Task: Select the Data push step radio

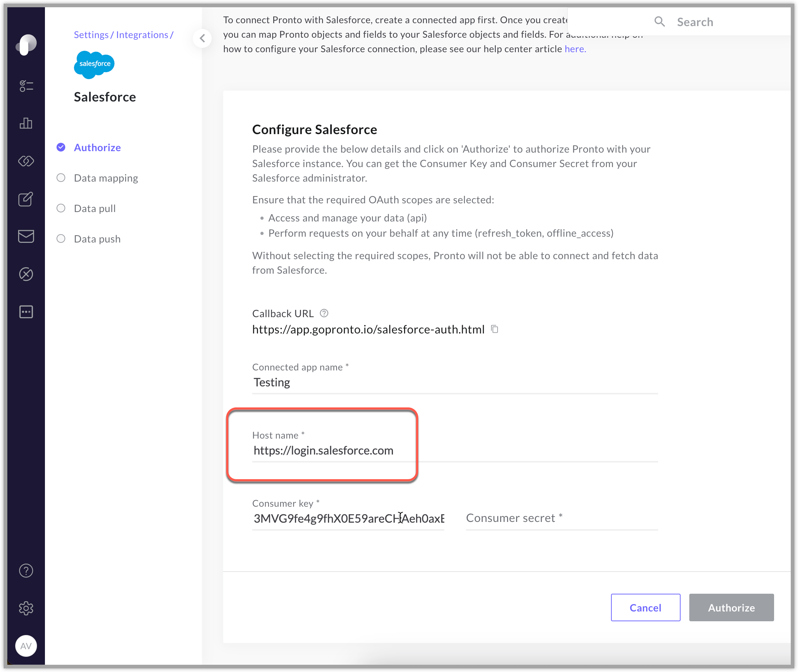Action: coord(61,239)
